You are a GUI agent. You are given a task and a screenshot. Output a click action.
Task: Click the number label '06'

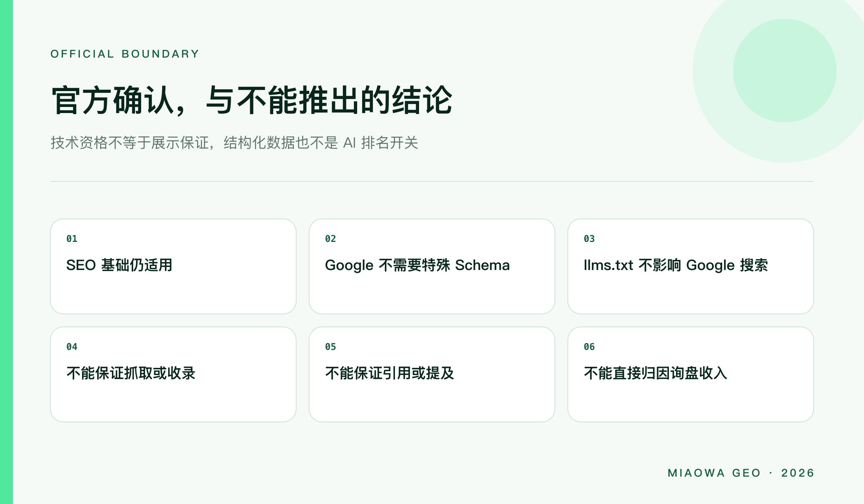pyautogui.click(x=589, y=347)
